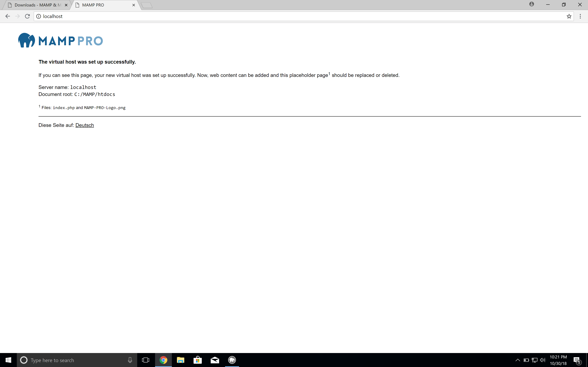
Task: Click the MAMP PRO elephant logo icon
Action: tap(24, 40)
